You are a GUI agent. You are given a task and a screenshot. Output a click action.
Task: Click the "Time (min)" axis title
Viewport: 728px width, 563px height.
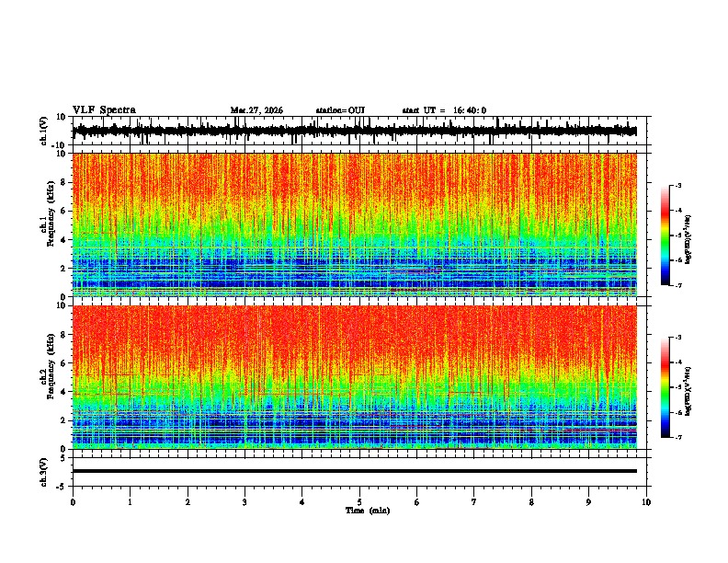[x=368, y=511]
